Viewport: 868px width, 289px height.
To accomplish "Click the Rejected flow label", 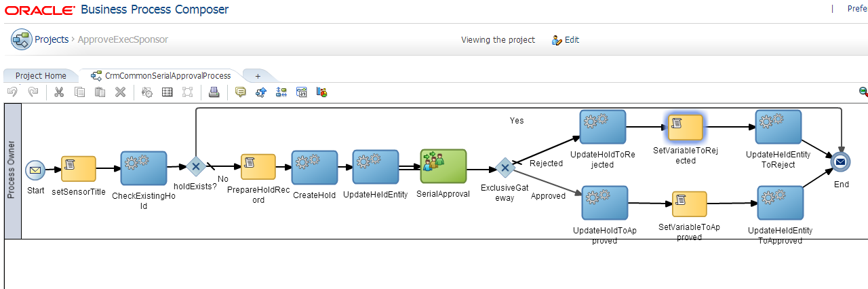I will pos(546,163).
